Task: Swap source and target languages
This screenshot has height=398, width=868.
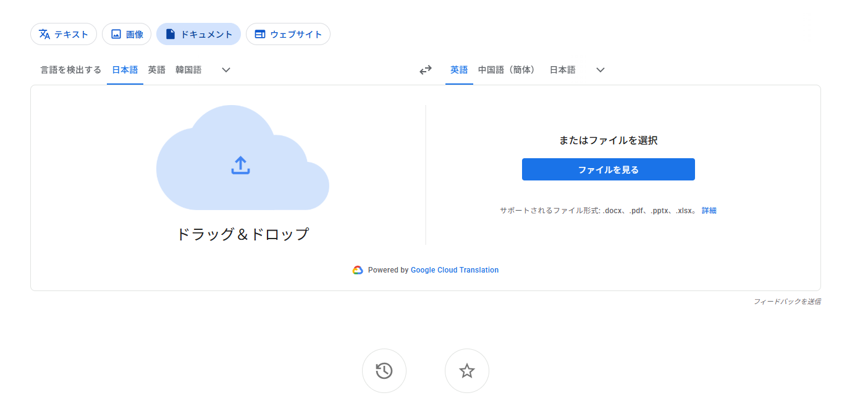Action: 425,70
